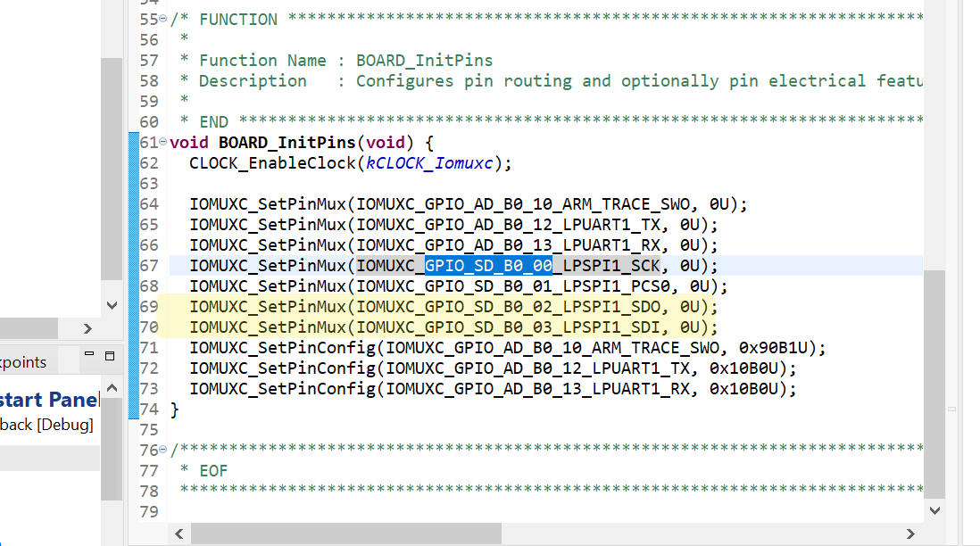The width and height of the screenshot is (980, 546).
Task: Collapse the FUNCTION comment block at line 55
Action: (x=162, y=19)
